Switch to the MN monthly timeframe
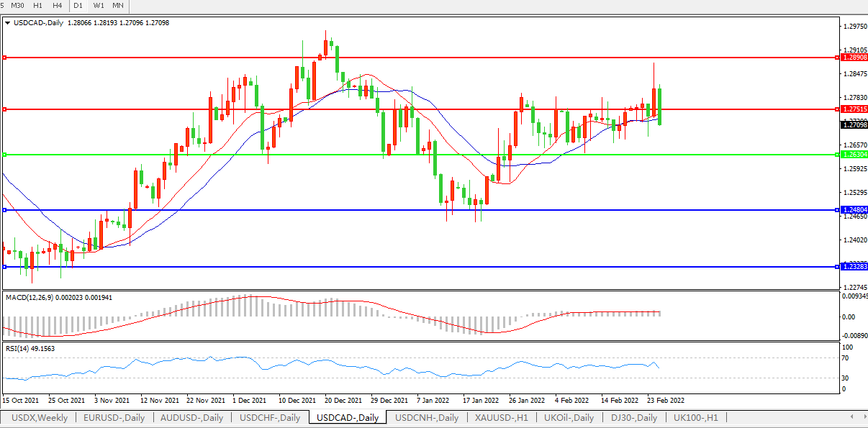 tap(118, 6)
